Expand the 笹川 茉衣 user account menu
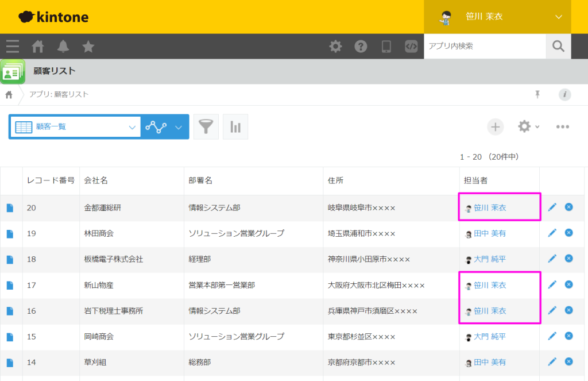588x381 pixels. 498,17
